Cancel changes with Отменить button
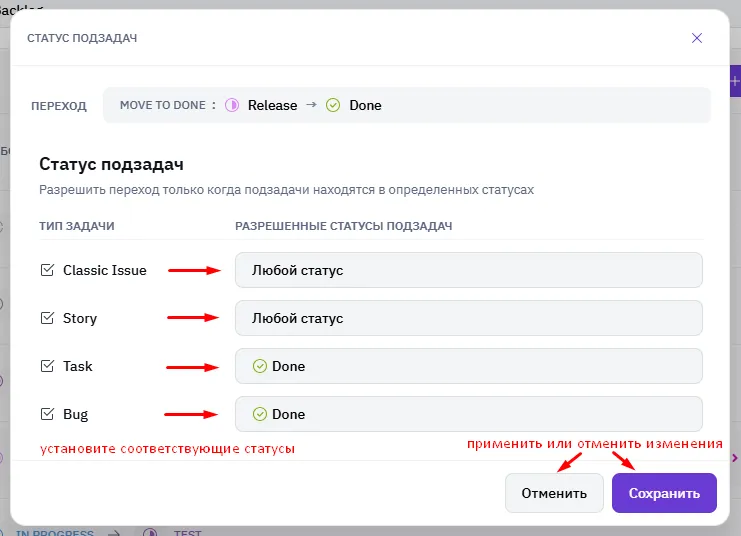Viewport: 741px width, 536px height. [554, 493]
